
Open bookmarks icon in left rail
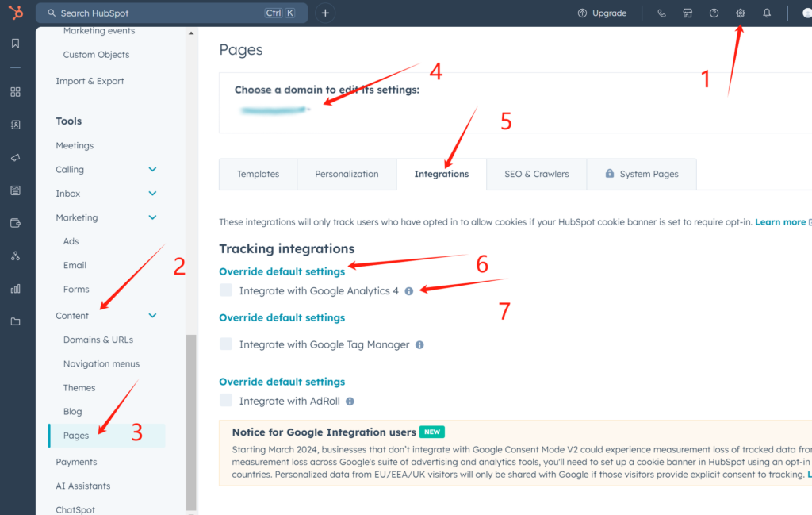click(x=15, y=44)
